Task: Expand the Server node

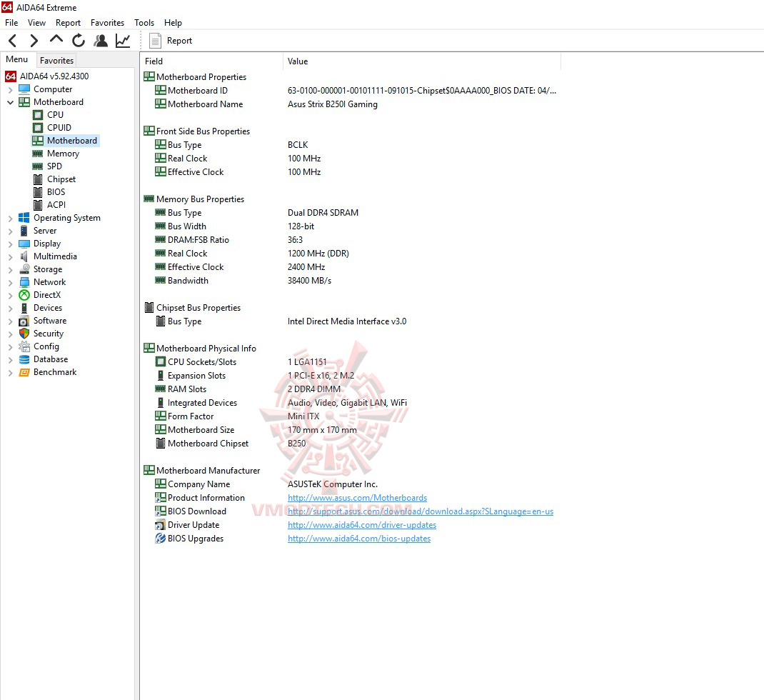Action: click(x=10, y=231)
